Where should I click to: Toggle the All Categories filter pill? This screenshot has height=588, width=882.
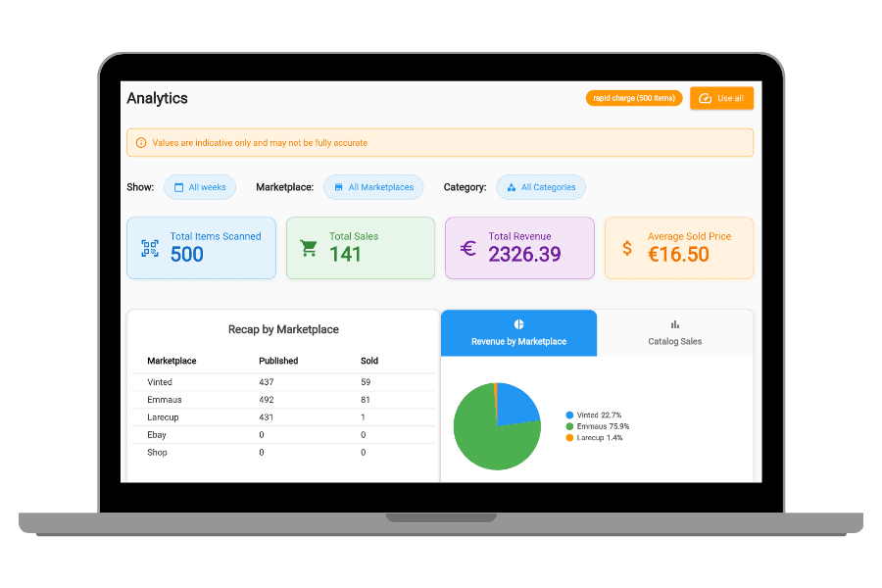tap(541, 186)
